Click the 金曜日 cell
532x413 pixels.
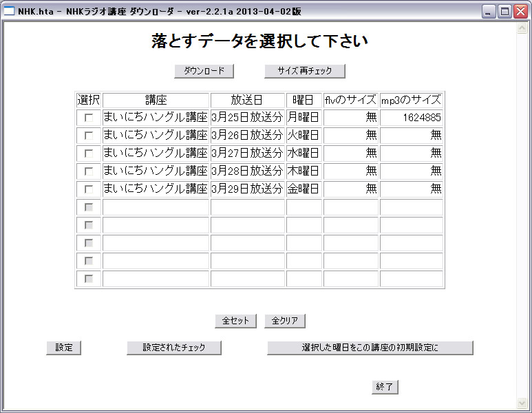pos(304,189)
